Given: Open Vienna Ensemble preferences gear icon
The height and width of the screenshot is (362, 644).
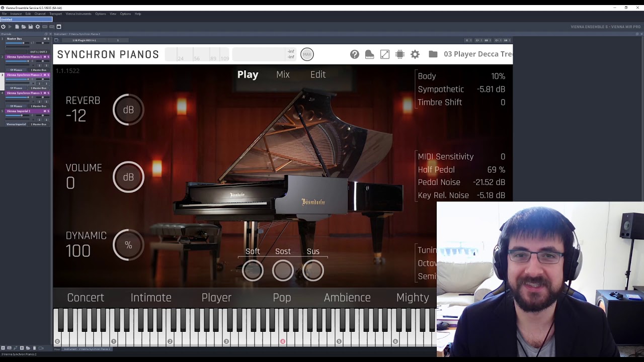Looking at the screenshot, I should pos(38,27).
